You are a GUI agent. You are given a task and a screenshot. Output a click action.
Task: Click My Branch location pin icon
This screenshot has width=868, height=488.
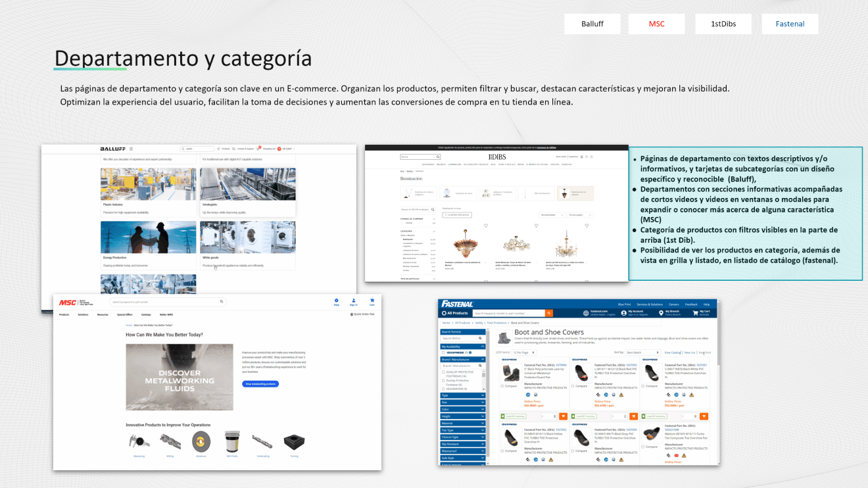click(x=661, y=313)
